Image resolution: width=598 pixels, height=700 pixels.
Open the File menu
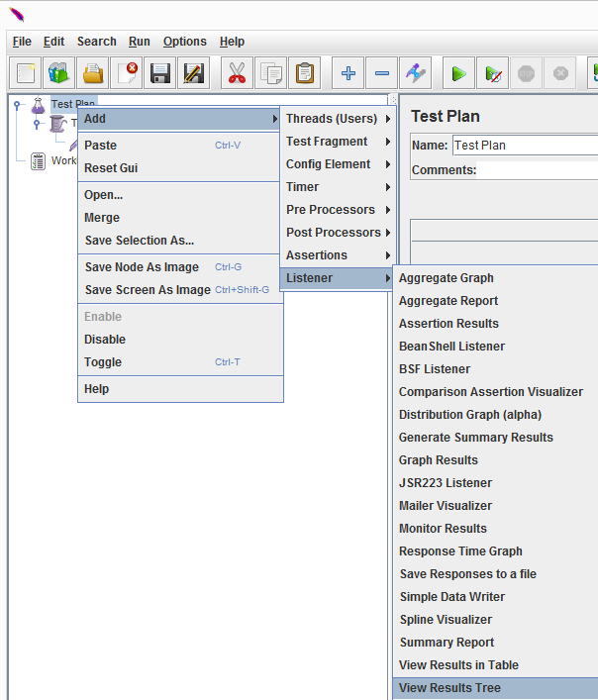pyautogui.click(x=22, y=42)
